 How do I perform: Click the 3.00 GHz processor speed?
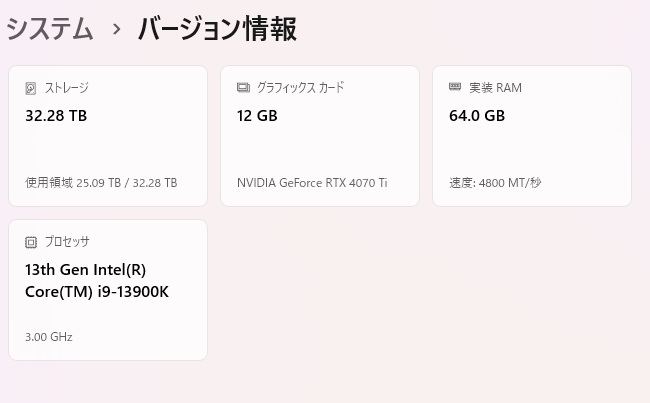49,337
